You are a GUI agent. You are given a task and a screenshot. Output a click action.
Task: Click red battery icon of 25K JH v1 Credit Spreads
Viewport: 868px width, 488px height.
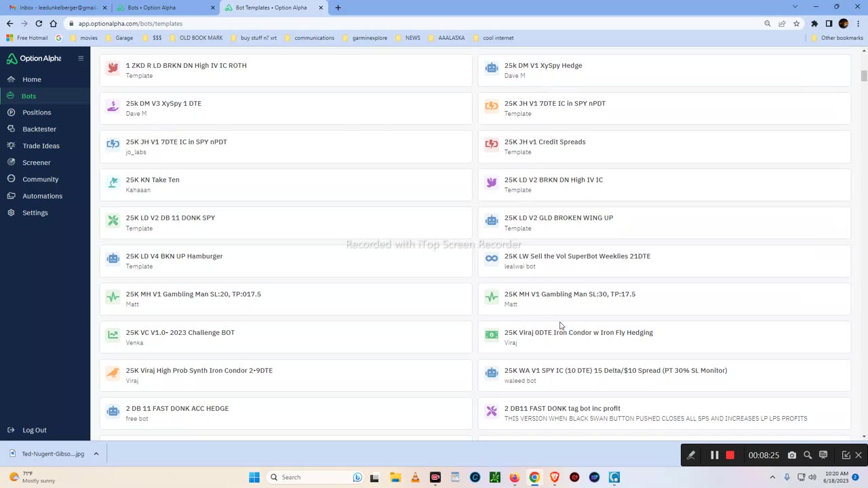[492, 144]
